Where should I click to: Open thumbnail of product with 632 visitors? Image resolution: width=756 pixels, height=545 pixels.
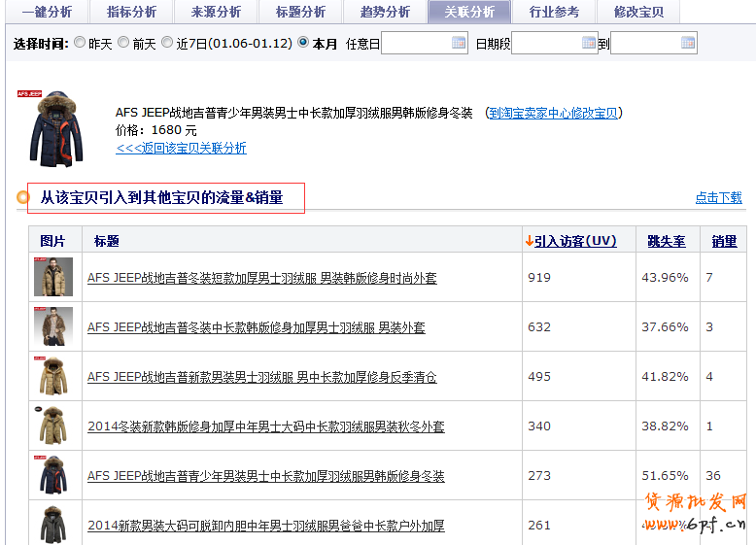click(53, 326)
